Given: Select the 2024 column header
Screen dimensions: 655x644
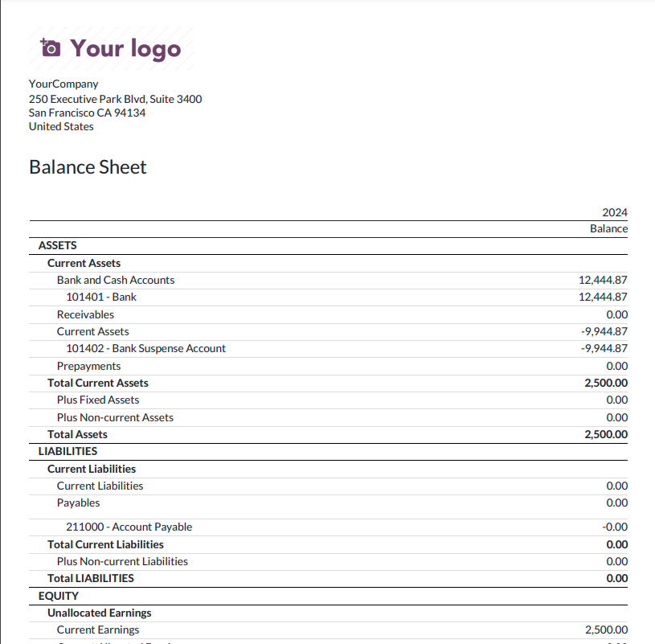Looking at the screenshot, I should pos(614,212).
